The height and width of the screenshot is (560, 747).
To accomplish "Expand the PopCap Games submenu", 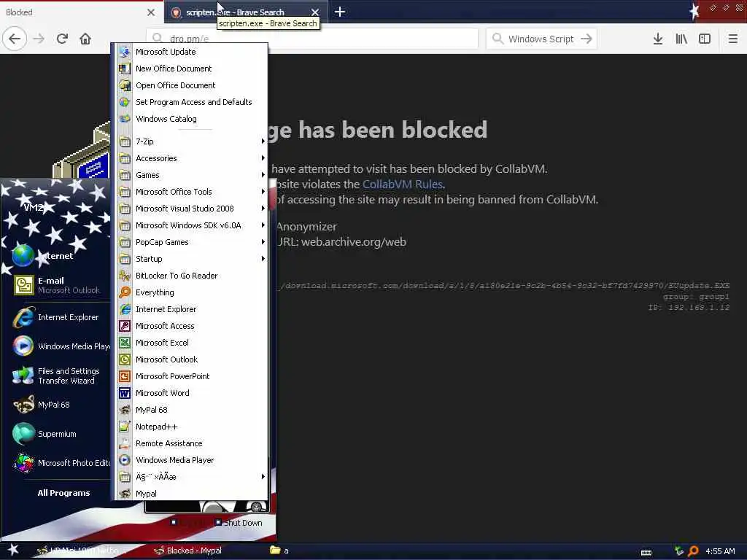I will (193, 242).
